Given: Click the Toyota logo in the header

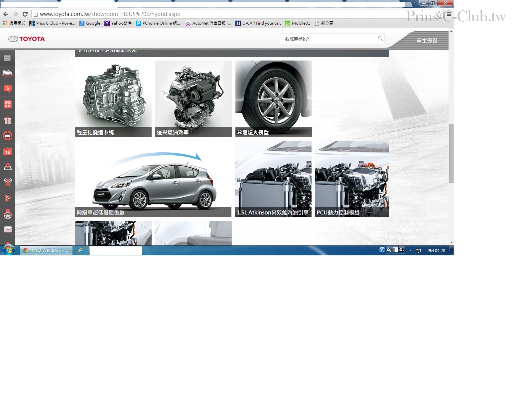Looking at the screenshot, I should point(27,39).
